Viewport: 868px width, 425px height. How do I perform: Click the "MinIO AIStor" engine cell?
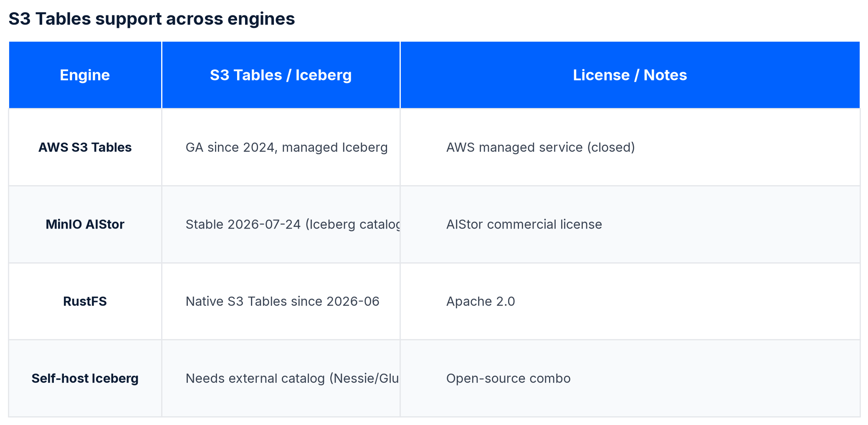click(85, 224)
